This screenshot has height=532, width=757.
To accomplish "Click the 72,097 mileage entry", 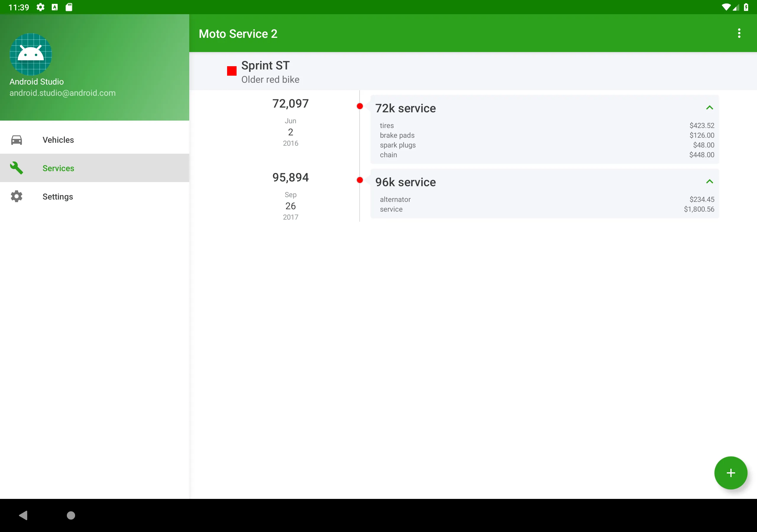I will tap(290, 104).
